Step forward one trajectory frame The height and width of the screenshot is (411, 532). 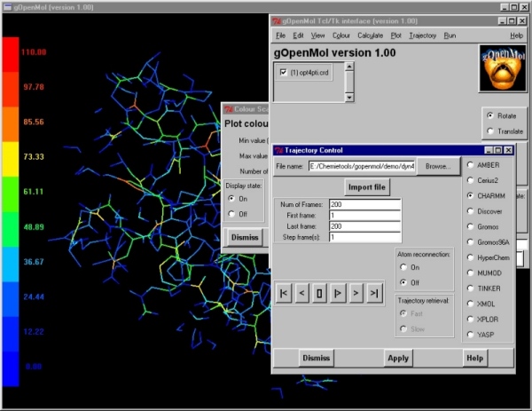356,292
